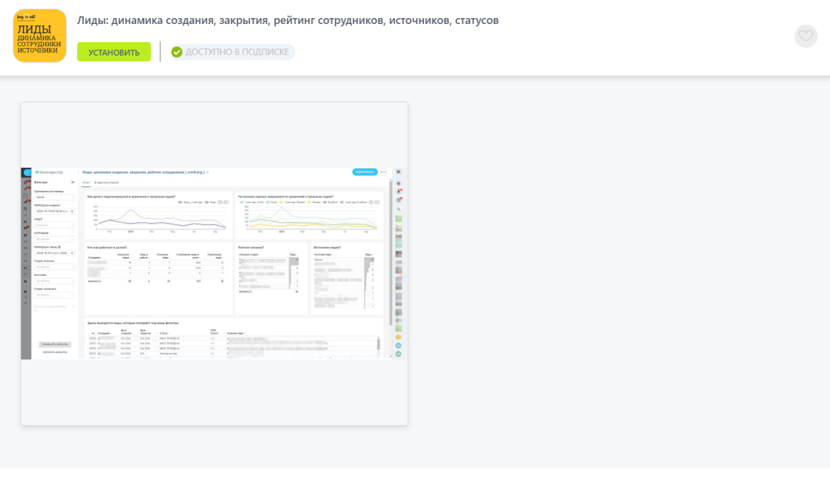Viewport: 830px width, 504px height.
Task: Click the УСТАНОВИТЬ install button
Action: [114, 52]
